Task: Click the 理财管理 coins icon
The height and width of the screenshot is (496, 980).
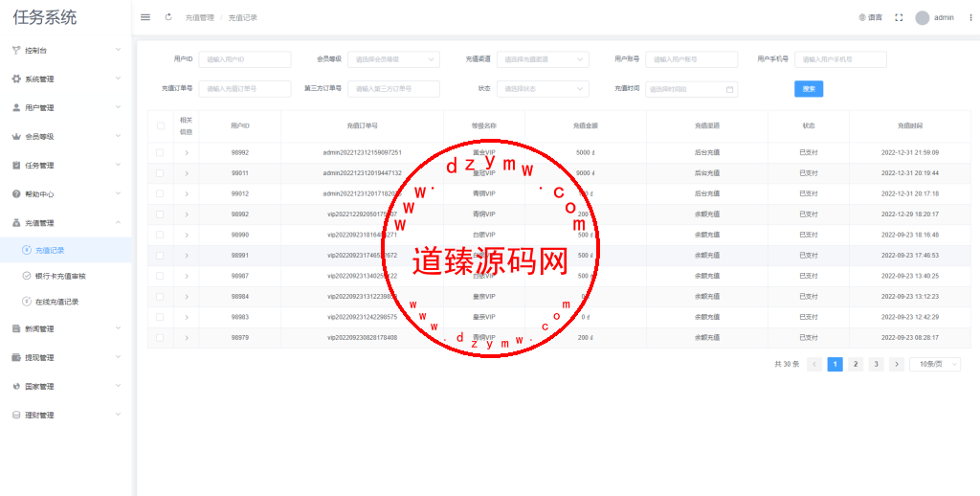Action: (16, 416)
